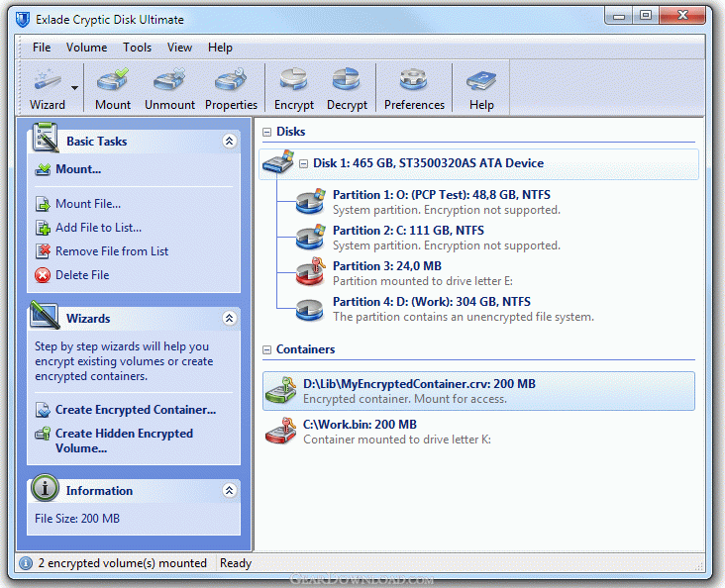This screenshot has width=725, height=588.
Task: Click the Disk 1 drive icon
Action: coord(278,161)
